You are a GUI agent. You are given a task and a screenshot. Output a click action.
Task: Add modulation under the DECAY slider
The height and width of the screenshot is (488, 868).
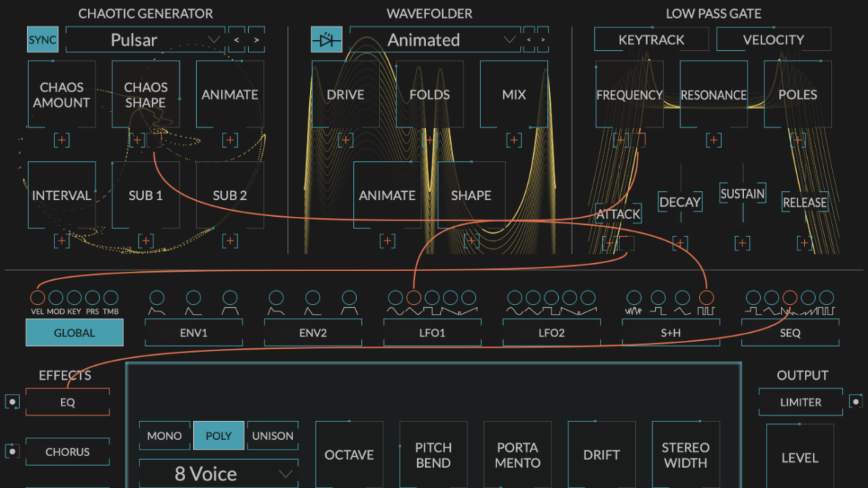(680, 243)
